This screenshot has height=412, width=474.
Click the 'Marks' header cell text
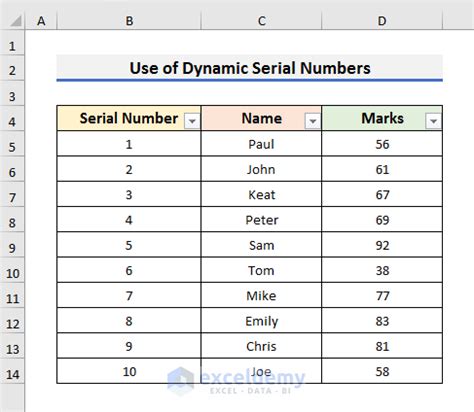point(382,118)
